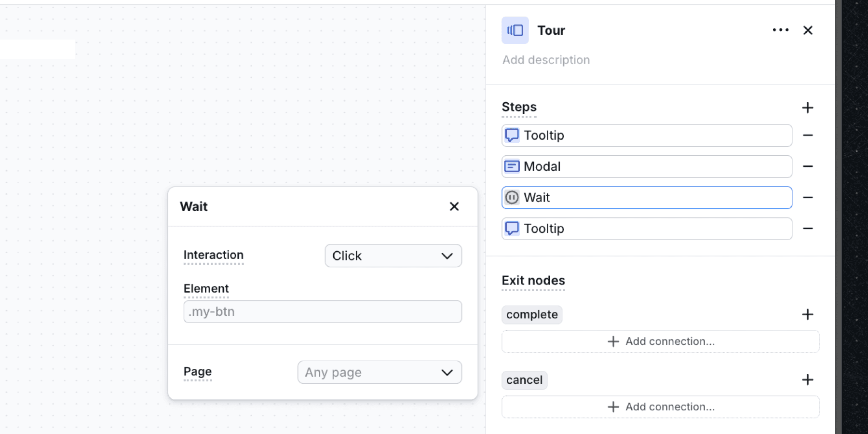The image size is (868, 434).
Task: Click plus icon next to complete node
Action: pyautogui.click(x=807, y=314)
